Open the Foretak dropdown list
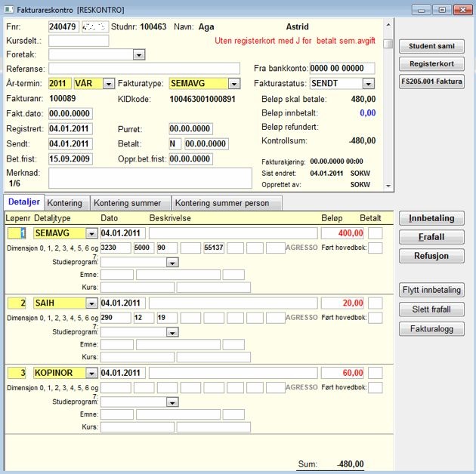The width and height of the screenshot is (476, 474). (139, 55)
